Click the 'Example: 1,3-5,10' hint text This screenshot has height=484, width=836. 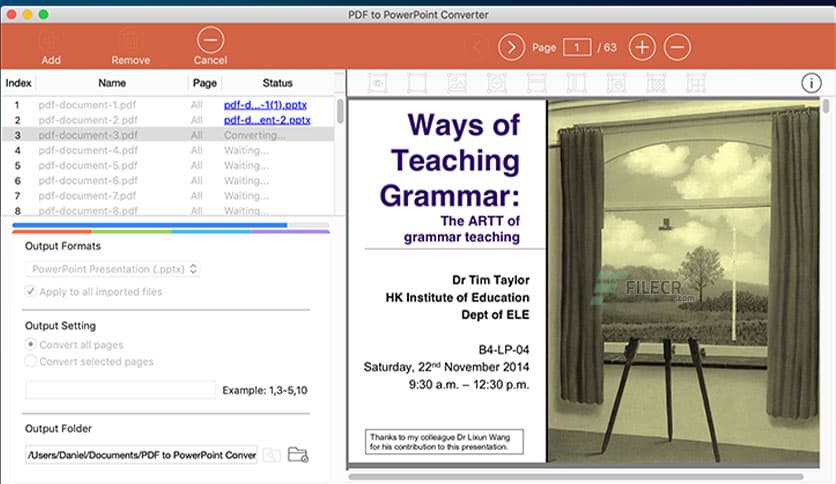265,390
